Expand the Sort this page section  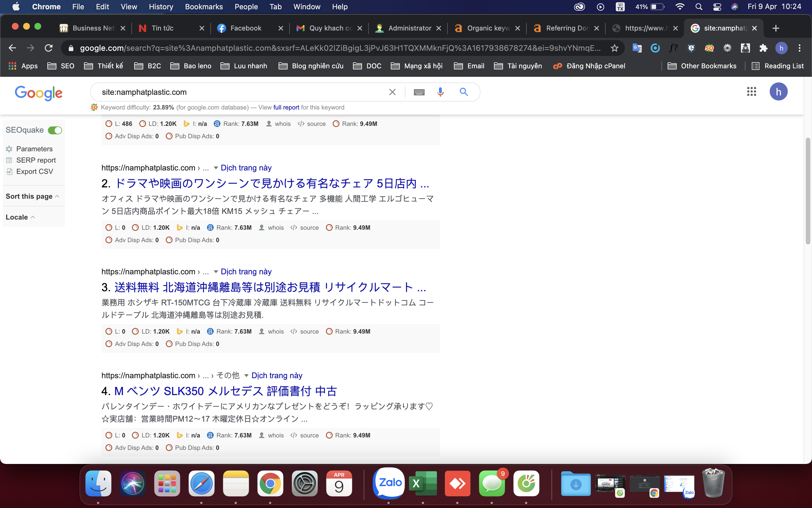(x=32, y=196)
